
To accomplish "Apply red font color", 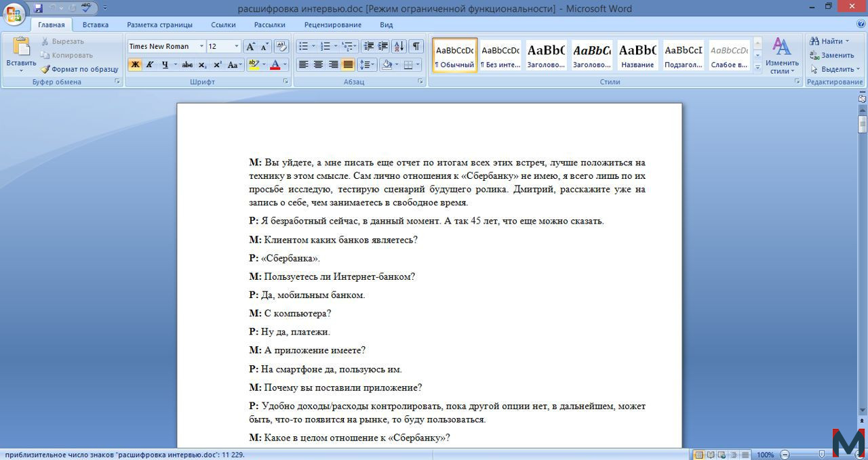I will tap(275, 65).
